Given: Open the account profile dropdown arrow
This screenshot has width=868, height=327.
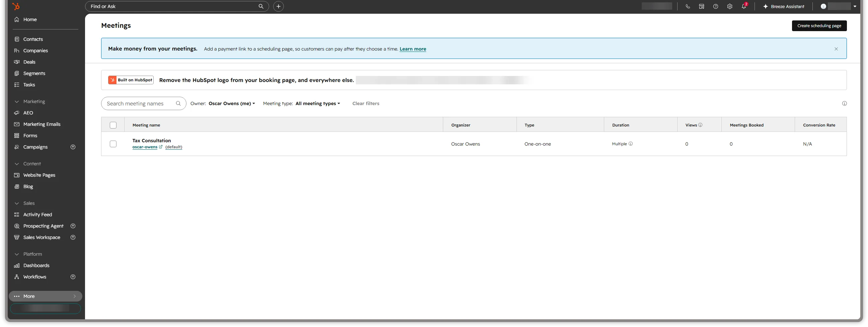Looking at the screenshot, I should pyautogui.click(x=855, y=6).
